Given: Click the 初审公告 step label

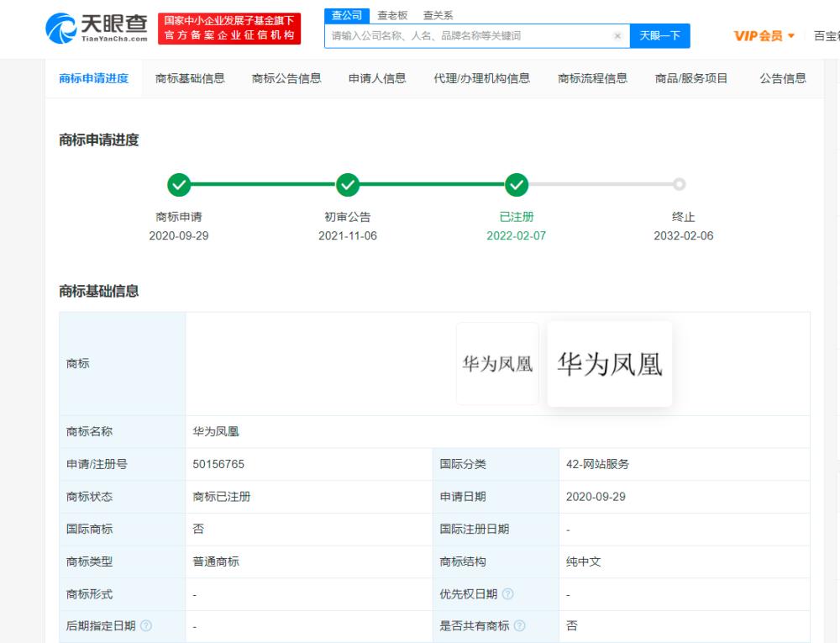Looking at the screenshot, I should (348, 217).
